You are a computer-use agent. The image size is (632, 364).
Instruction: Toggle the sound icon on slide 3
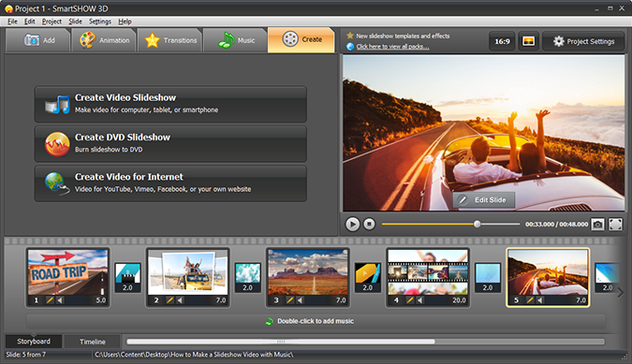tap(300, 300)
